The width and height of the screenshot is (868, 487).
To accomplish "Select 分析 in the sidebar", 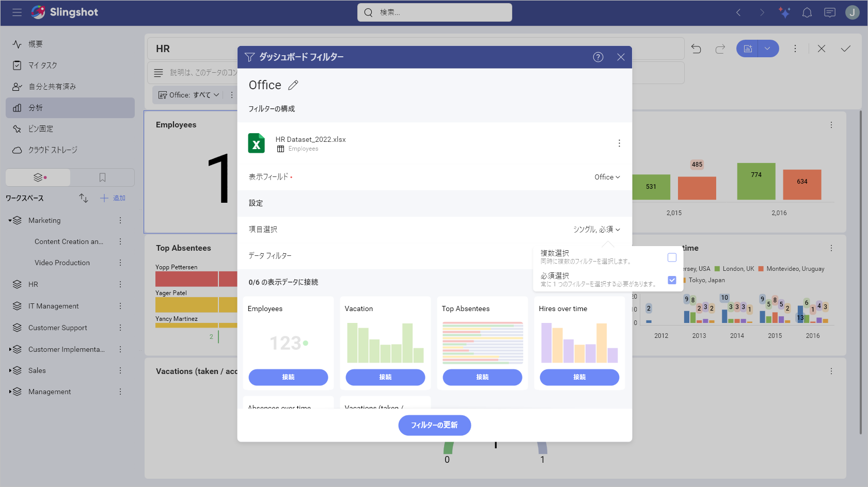I will pos(70,108).
